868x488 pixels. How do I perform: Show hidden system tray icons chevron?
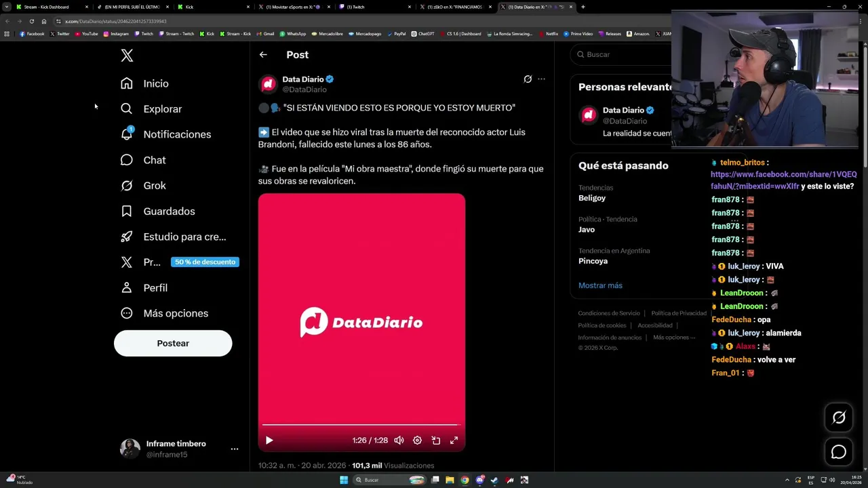click(787, 480)
